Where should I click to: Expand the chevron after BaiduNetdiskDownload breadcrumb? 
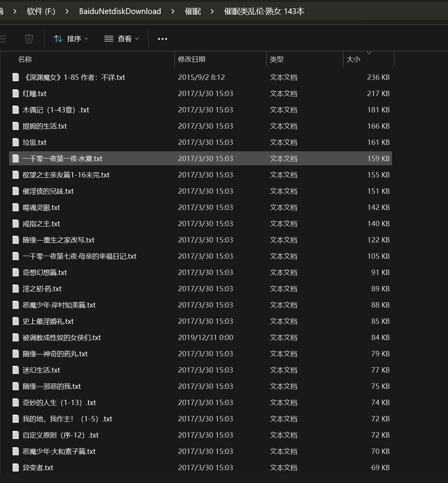pos(173,11)
